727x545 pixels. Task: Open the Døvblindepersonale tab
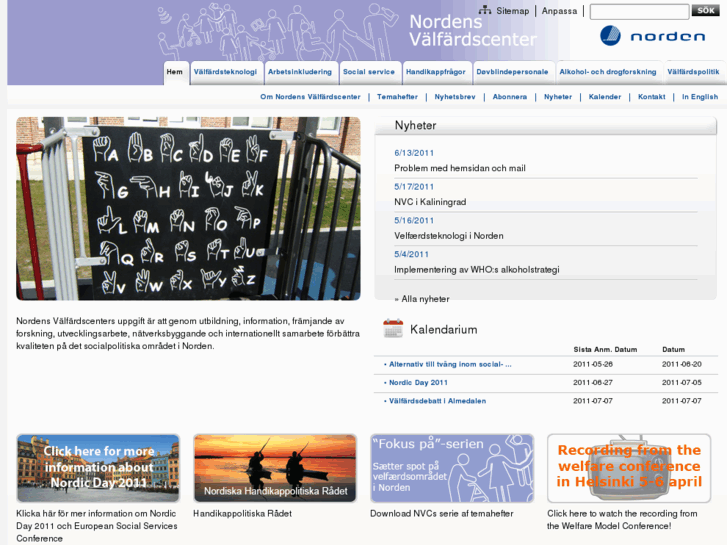(513, 72)
